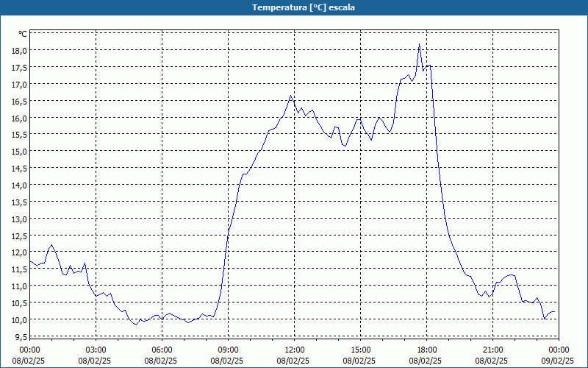This screenshot has height=368, width=588.
Task: Click the 9,5 temperature axis label
Action: coord(20,336)
